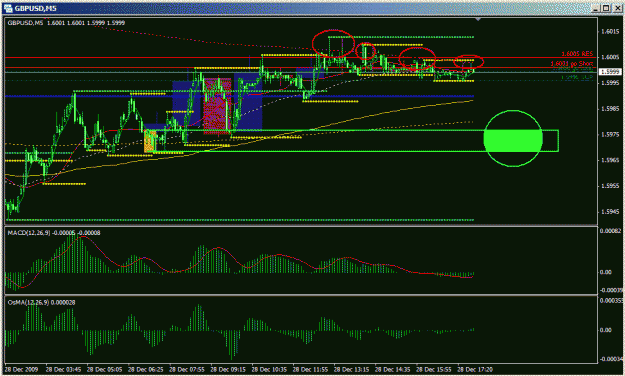Click the '28 Dec 05:05' time label
Screen dimensions: 625x376
(104, 369)
